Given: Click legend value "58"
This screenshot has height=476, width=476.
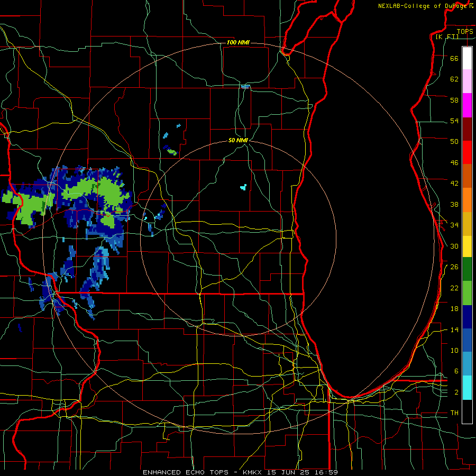Looking at the screenshot, I should pos(454,100).
